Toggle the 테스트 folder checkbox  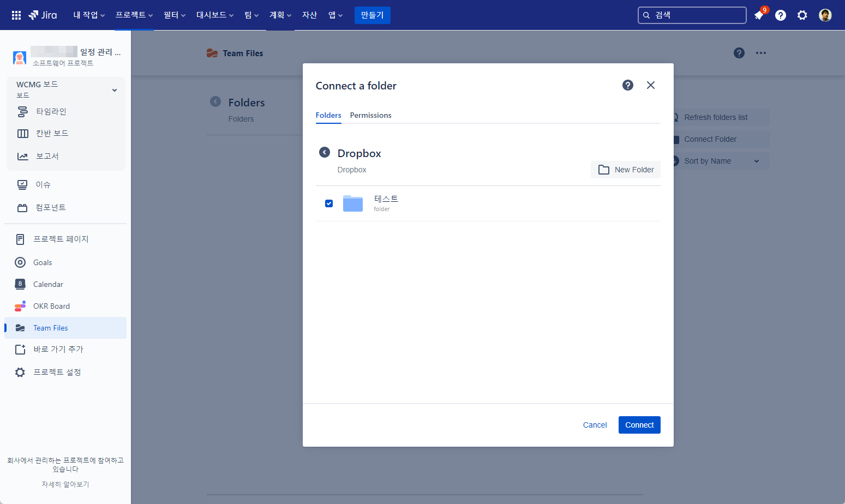pyautogui.click(x=329, y=203)
